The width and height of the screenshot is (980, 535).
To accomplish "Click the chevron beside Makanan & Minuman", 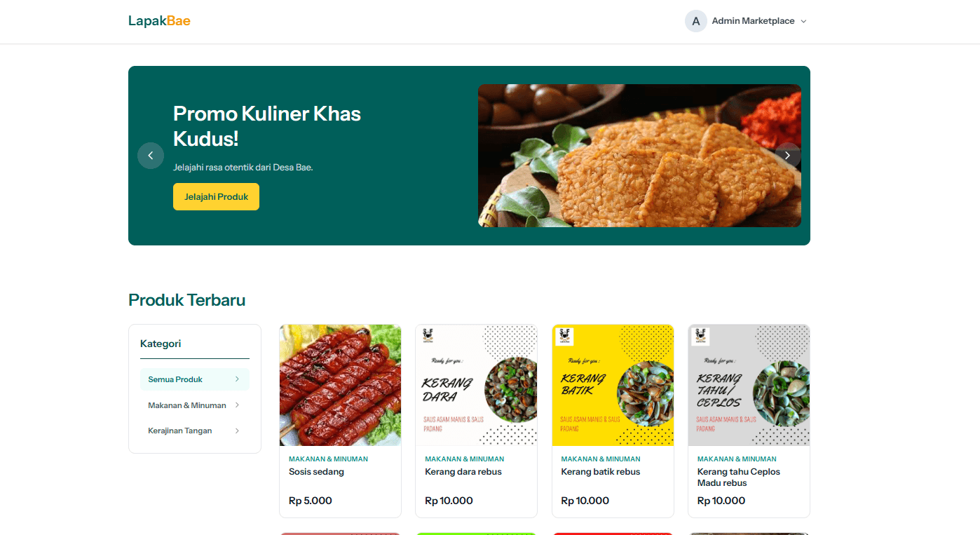I will point(238,405).
